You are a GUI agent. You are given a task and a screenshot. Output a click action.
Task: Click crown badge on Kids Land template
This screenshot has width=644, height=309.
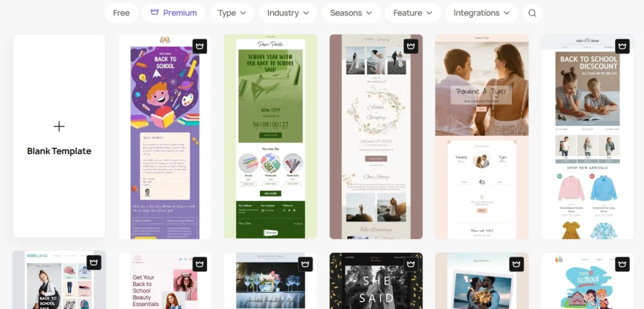[x=94, y=262]
